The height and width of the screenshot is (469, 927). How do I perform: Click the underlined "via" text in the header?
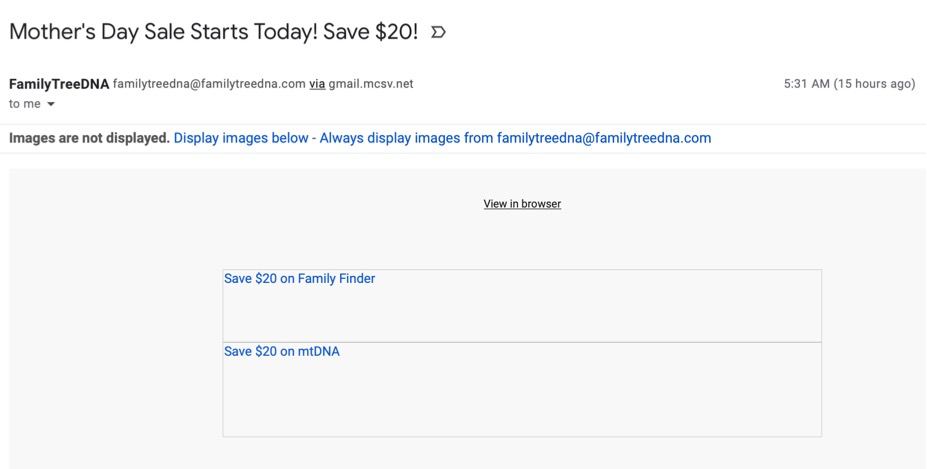317,83
